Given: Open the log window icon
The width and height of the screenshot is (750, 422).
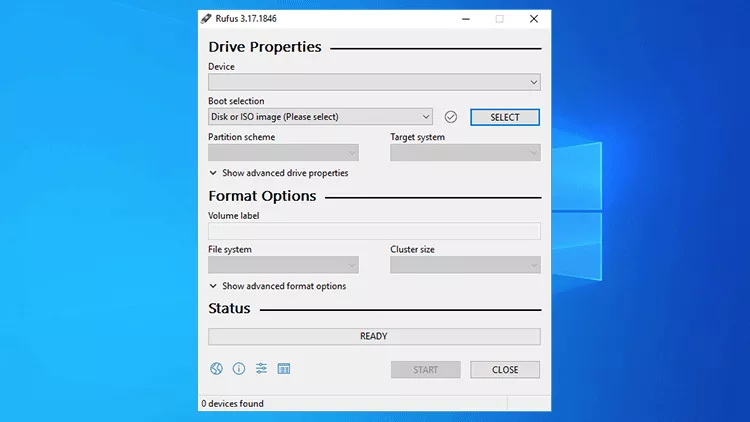Looking at the screenshot, I should 284,368.
